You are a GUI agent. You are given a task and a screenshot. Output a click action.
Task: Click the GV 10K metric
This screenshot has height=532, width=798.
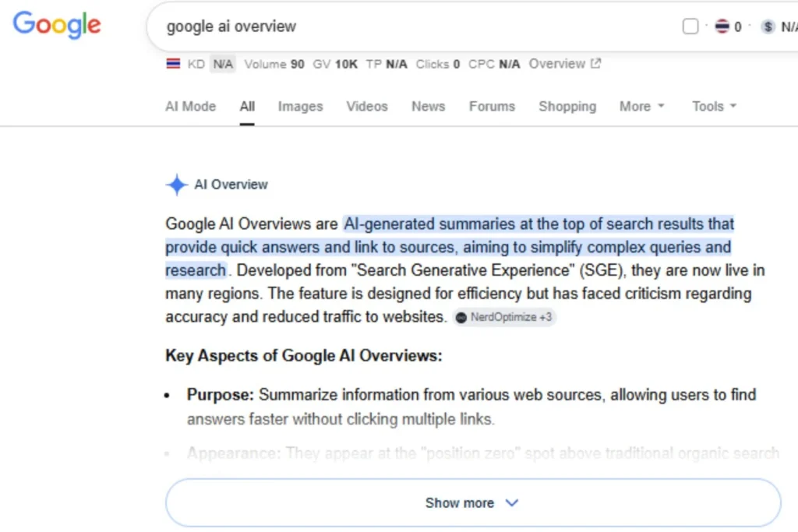click(335, 64)
